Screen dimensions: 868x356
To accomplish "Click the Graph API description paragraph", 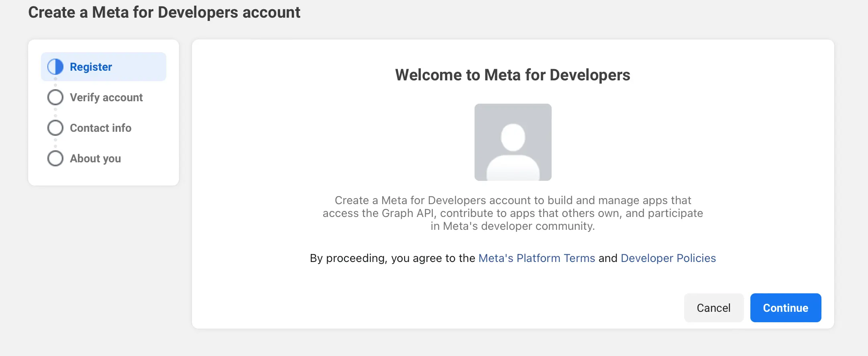I will (x=513, y=213).
